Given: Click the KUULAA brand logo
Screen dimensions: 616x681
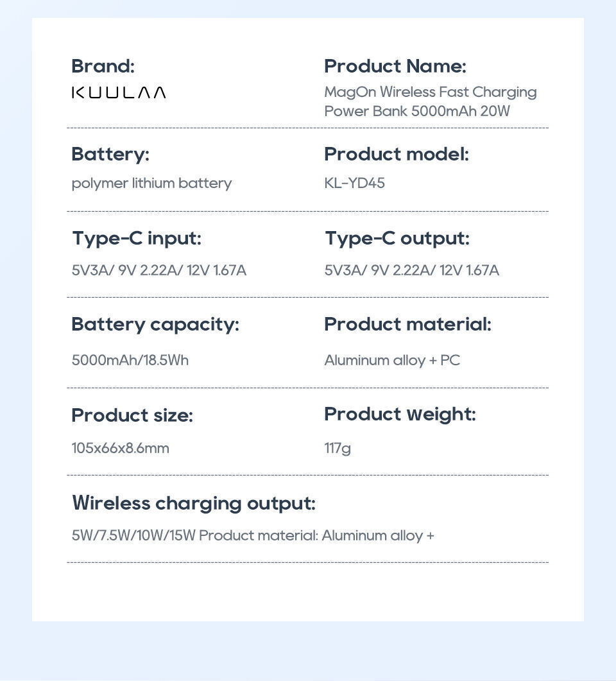Looking at the screenshot, I should [119, 92].
